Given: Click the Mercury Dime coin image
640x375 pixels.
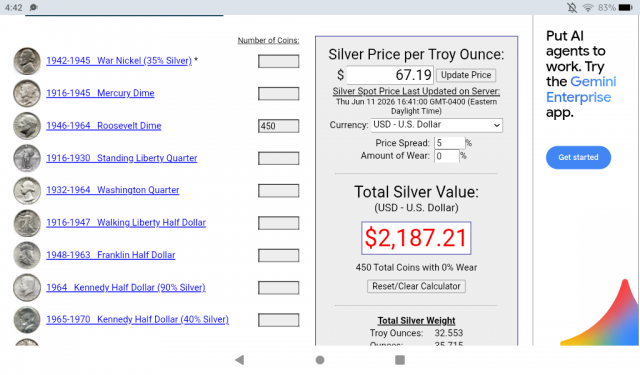Looking at the screenshot, I should pyautogui.click(x=27, y=93).
